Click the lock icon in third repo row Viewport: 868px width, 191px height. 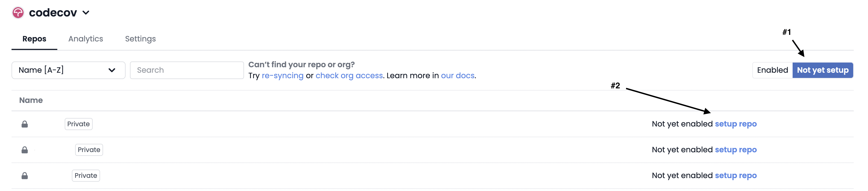(x=25, y=176)
